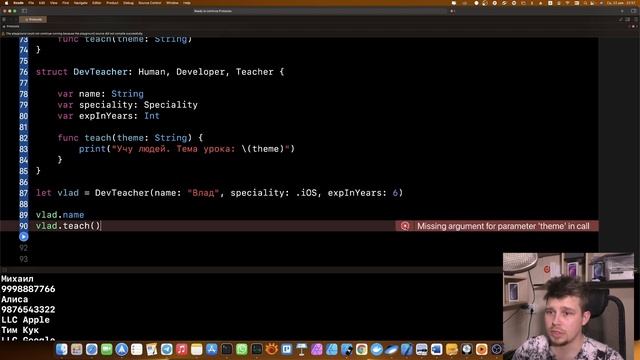Viewport: 640px width, 360px height.
Task: Open Launchpad from the Dock
Action: pyautogui.click(x=77, y=349)
